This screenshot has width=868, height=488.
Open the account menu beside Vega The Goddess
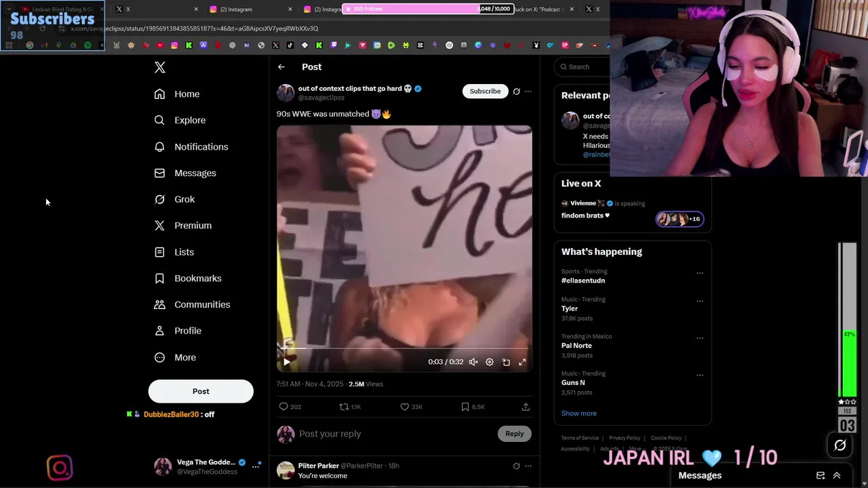tap(256, 466)
